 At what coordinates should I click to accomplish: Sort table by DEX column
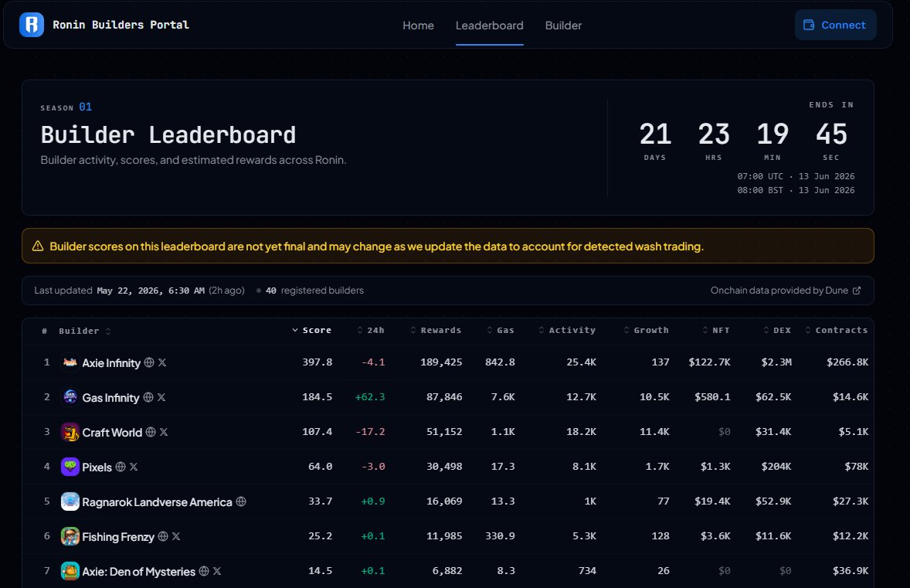(x=777, y=330)
